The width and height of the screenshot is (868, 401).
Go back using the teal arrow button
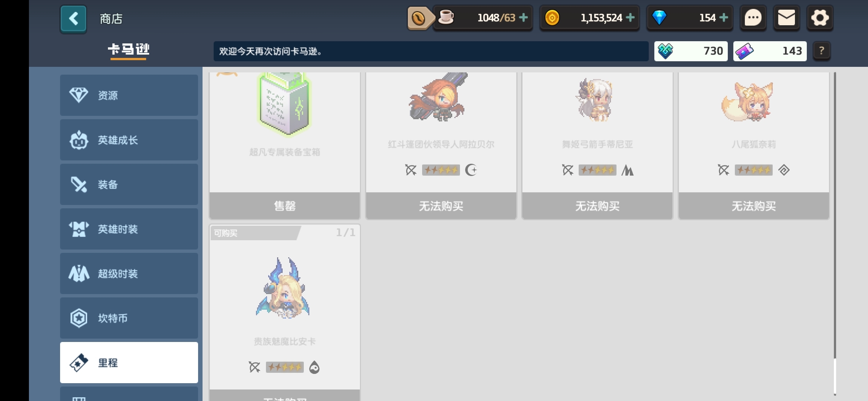point(73,19)
